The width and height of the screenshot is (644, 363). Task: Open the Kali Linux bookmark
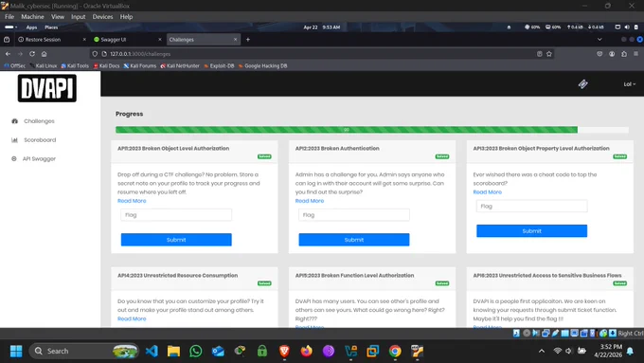[44, 65]
